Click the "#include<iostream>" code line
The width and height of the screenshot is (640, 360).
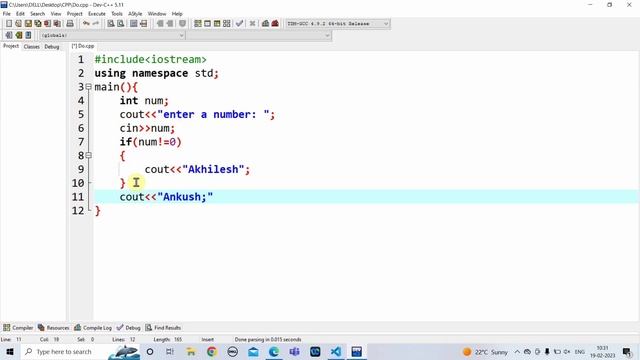pyautogui.click(x=151, y=60)
